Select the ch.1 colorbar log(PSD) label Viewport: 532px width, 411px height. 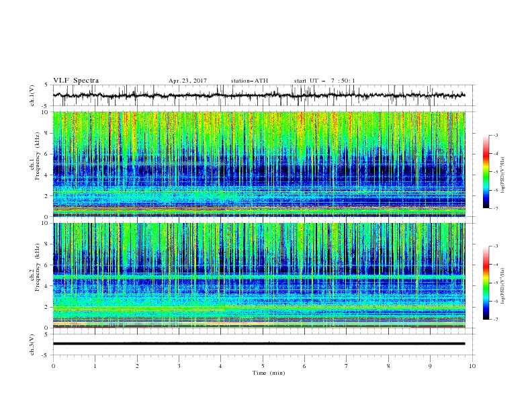pyautogui.click(x=503, y=175)
